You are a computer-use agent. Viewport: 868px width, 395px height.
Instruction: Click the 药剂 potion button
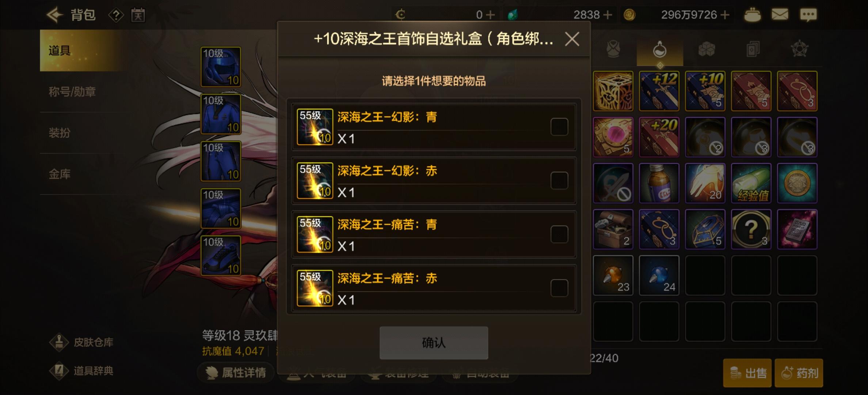[x=799, y=373]
